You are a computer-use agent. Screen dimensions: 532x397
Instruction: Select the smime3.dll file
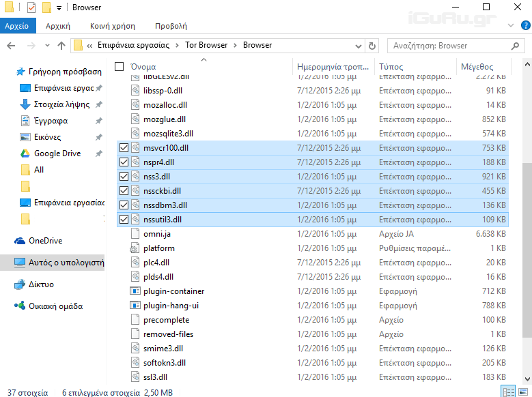coord(312,349)
